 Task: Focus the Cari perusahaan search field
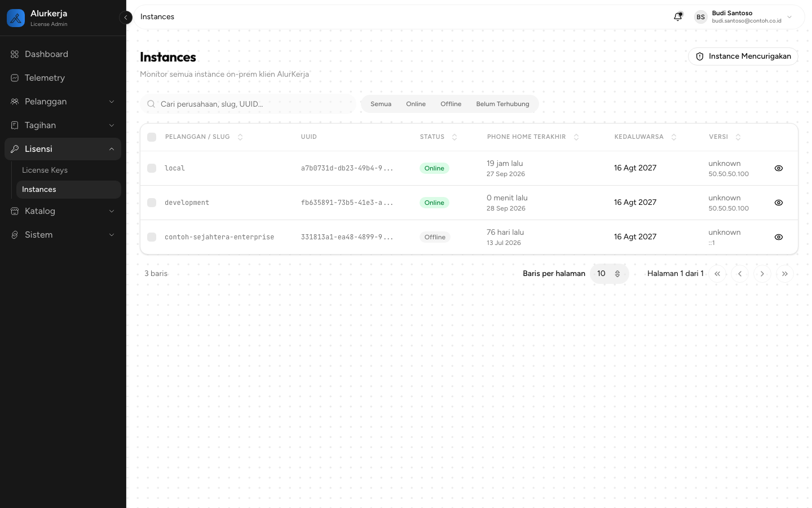pos(249,104)
